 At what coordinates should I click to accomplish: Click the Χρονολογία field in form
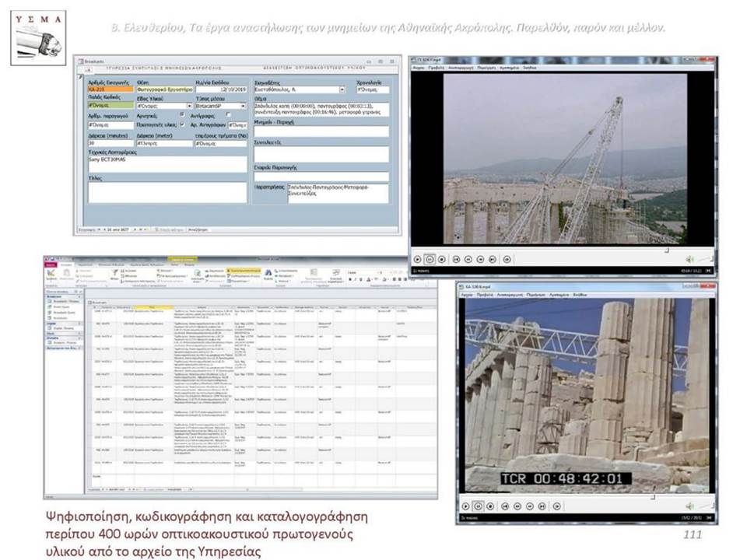tap(373, 89)
